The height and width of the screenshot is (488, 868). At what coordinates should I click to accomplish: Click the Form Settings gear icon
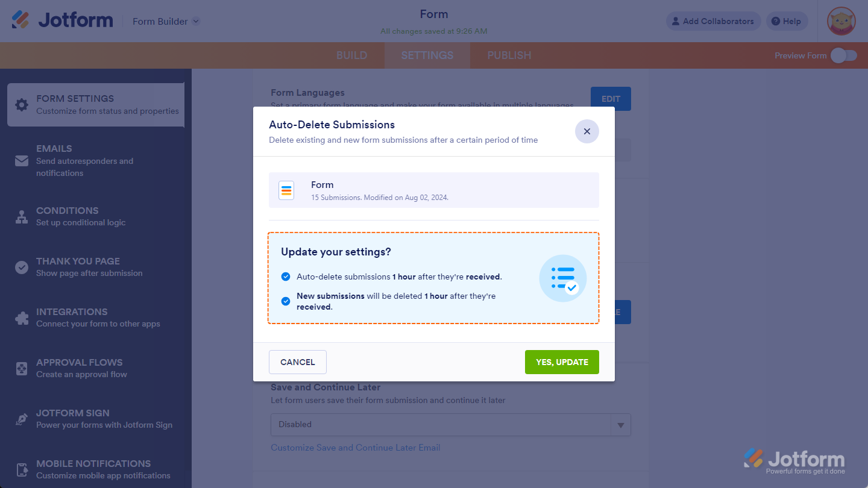click(21, 105)
